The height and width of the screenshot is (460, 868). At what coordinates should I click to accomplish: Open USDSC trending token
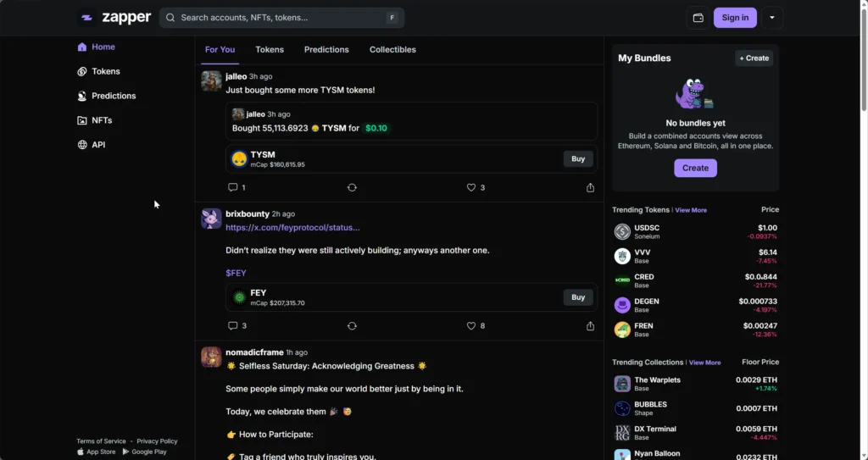tap(695, 231)
